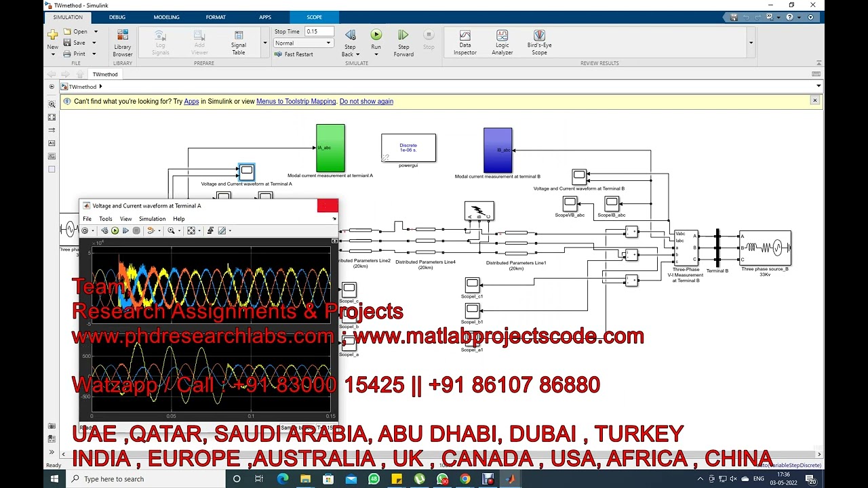
Task: Expand the TWmethod breadcrumb arrow
Action: (x=100, y=87)
